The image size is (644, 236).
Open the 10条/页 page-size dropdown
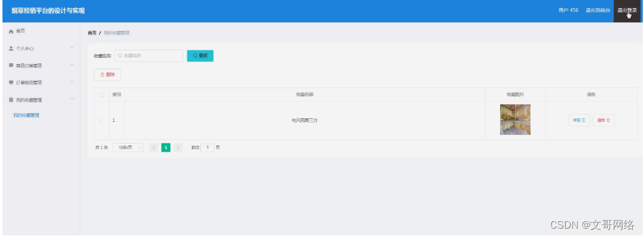click(128, 148)
